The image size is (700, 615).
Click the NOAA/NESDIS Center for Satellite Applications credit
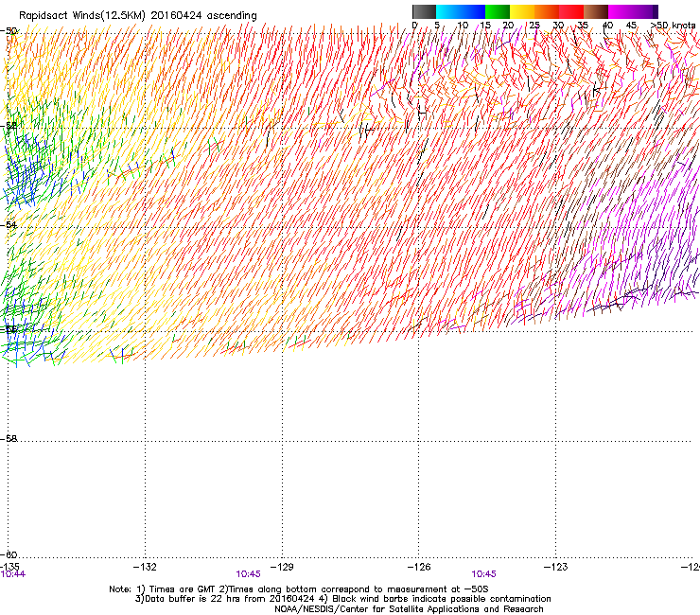[409, 609]
